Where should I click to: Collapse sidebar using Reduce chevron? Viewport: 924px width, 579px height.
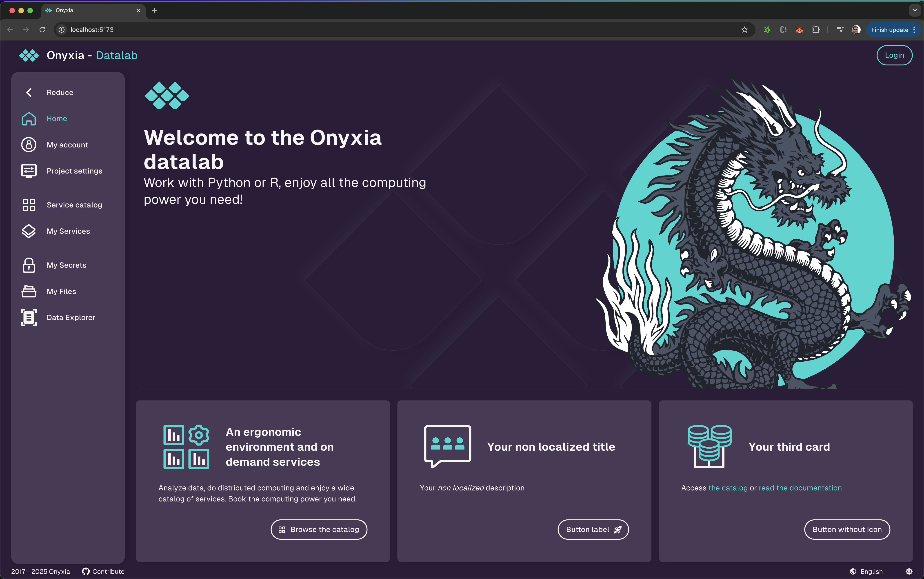(29, 93)
